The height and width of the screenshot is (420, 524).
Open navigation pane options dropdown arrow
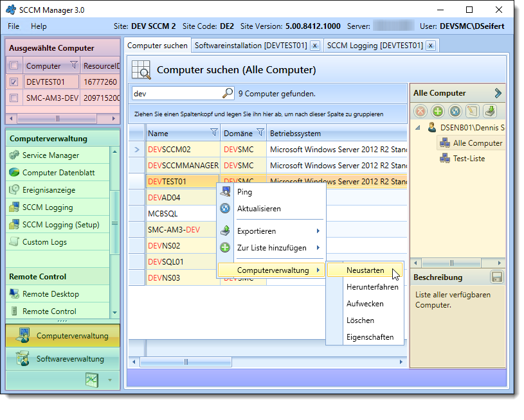tap(109, 380)
